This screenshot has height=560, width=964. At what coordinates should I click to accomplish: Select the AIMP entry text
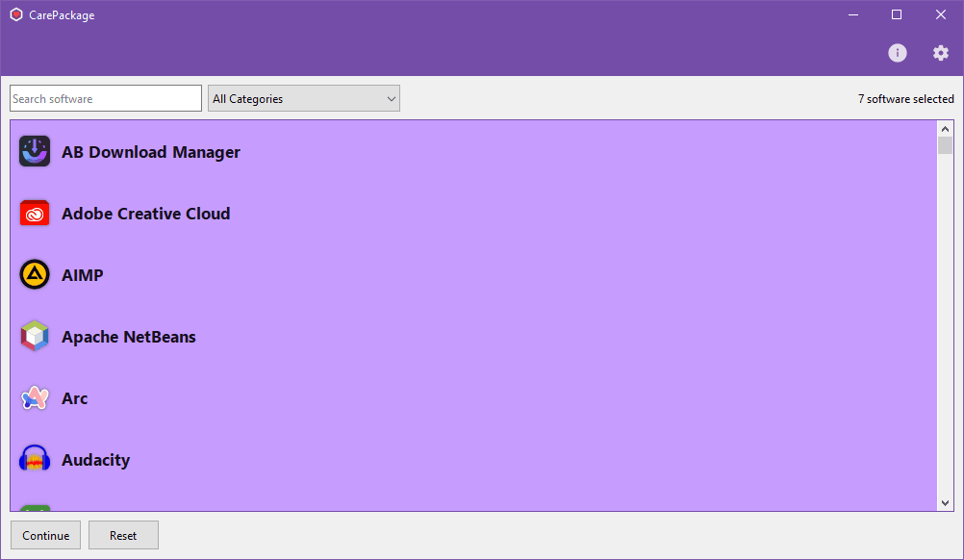83,275
